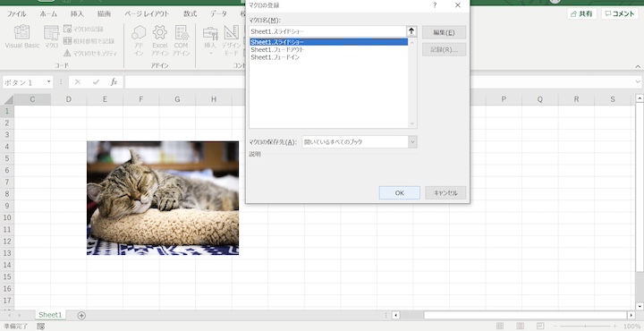
Task: Start マクロの記録 (Record Macro)
Action: 83,30
